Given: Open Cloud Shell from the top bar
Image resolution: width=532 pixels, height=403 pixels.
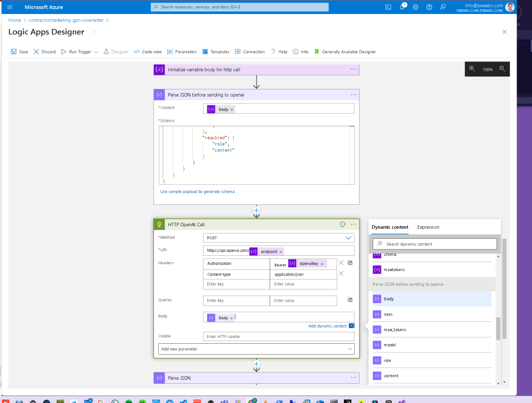Looking at the screenshot, I should pos(388,7).
